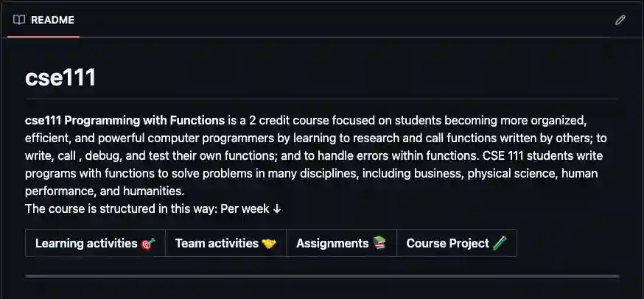Click the dart target emoji
The height and width of the screenshot is (299, 644).
(148, 243)
